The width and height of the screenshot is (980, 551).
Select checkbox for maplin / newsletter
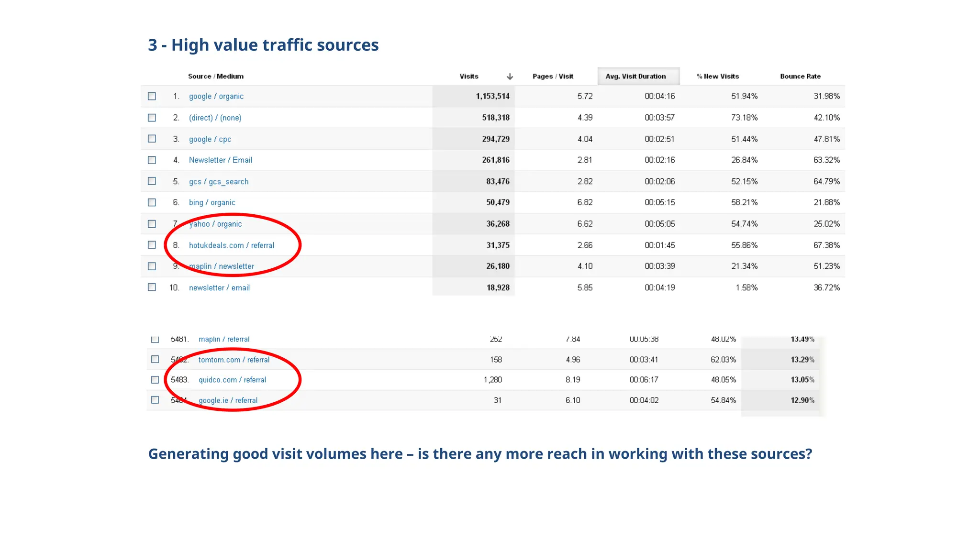[152, 266]
